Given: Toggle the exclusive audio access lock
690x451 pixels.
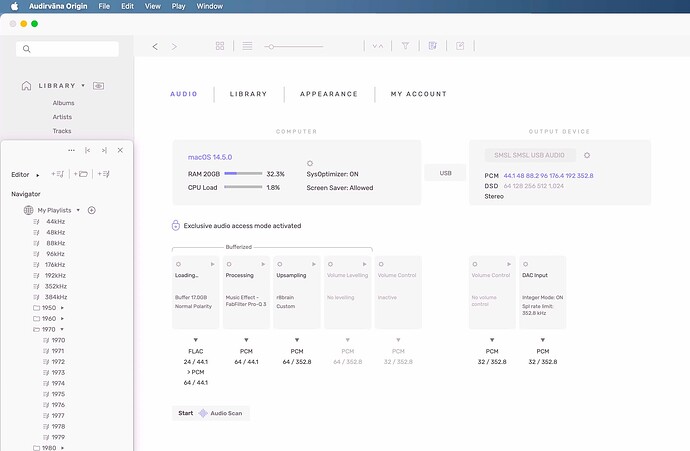Looking at the screenshot, I should click(176, 225).
